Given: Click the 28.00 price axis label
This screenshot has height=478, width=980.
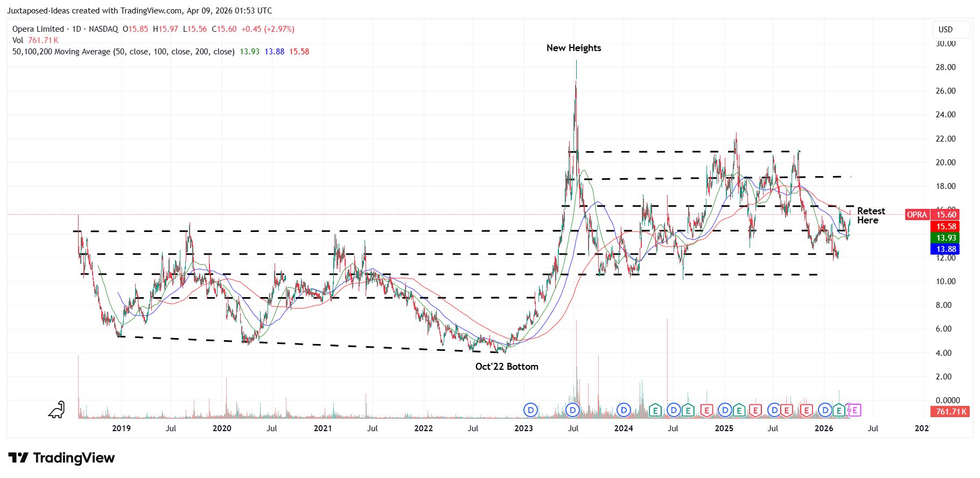Looking at the screenshot, I should coord(946,67).
